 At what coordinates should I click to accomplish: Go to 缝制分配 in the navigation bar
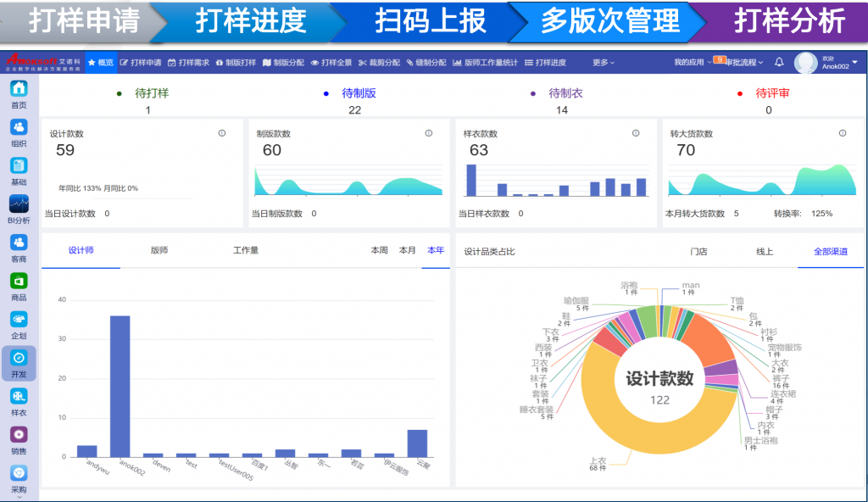point(426,63)
